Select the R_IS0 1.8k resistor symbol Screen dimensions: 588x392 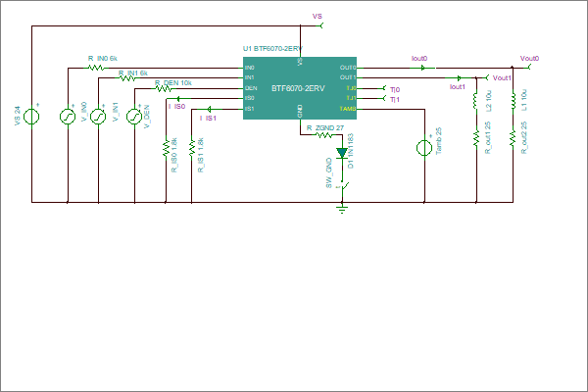click(x=166, y=148)
